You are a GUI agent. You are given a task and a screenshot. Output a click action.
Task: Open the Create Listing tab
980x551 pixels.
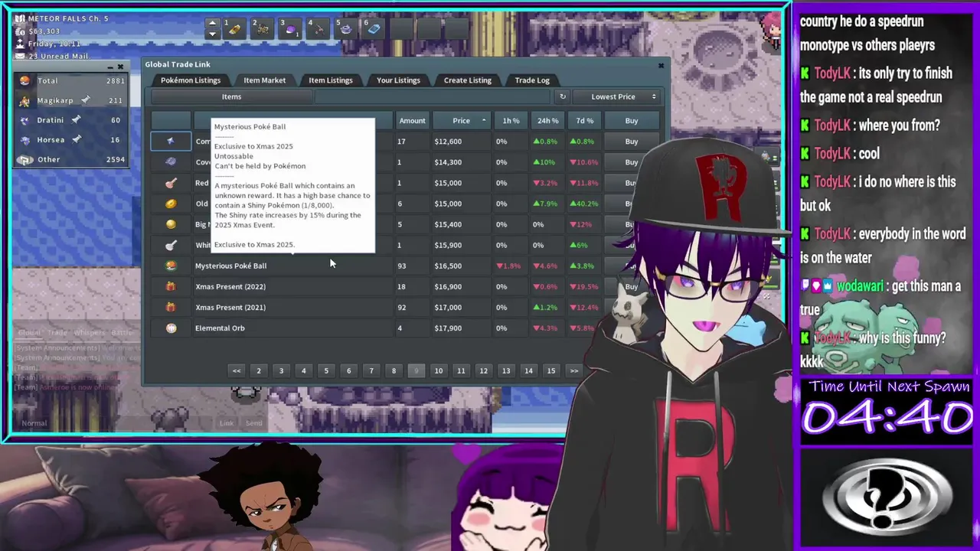[468, 80]
